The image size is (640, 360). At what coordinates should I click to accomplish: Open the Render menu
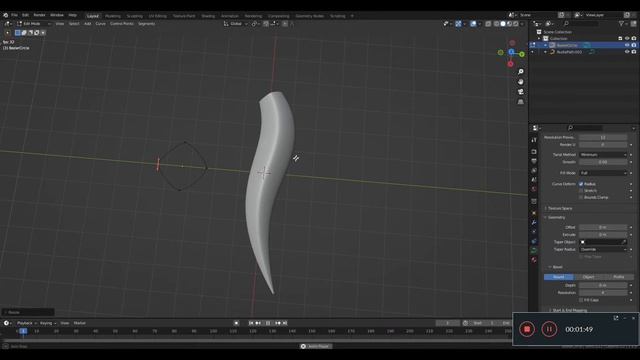tap(39, 15)
